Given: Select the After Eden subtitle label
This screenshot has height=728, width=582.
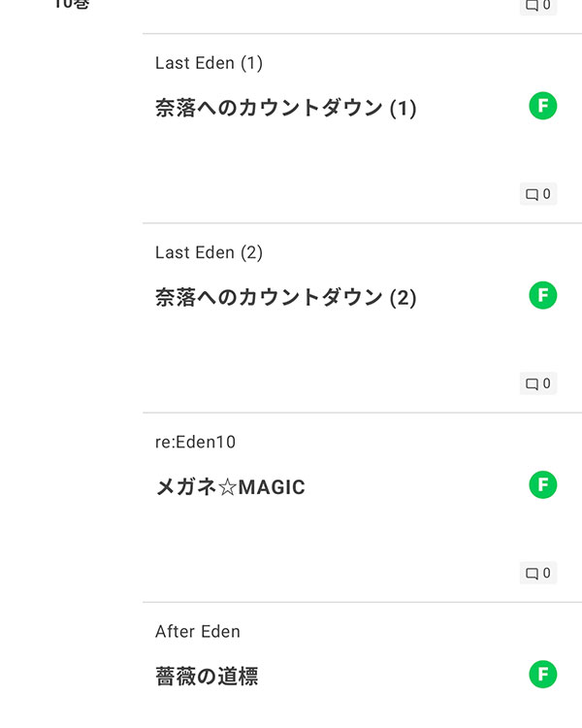Looking at the screenshot, I should click(x=198, y=631).
